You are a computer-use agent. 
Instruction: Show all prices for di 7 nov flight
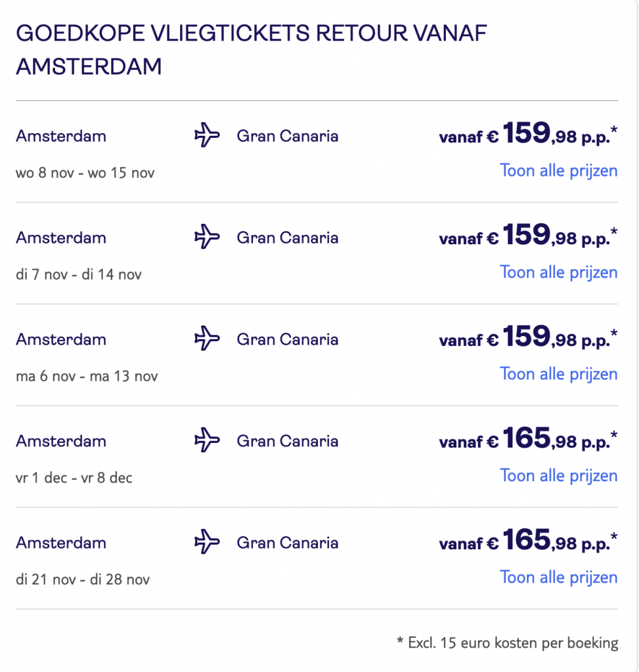[558, 272]
